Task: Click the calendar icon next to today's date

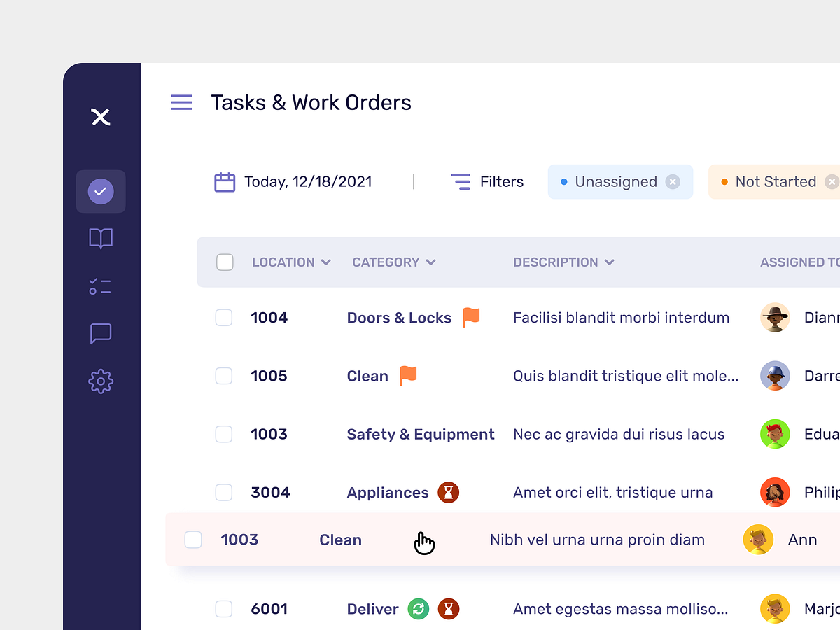Action: [x=225, y=181]
